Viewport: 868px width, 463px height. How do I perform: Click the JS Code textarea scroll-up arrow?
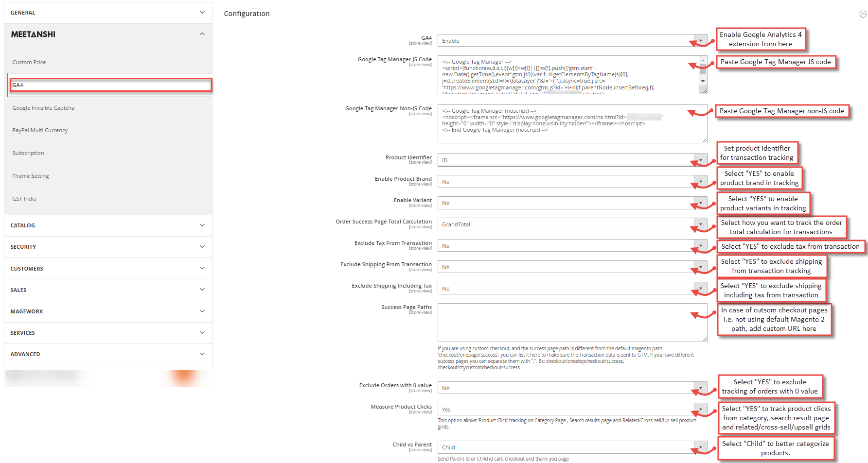click(x=703, y=61)
